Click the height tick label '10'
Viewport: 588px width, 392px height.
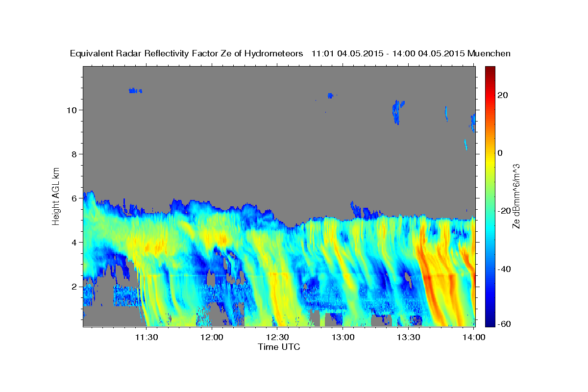click(73, 110)
